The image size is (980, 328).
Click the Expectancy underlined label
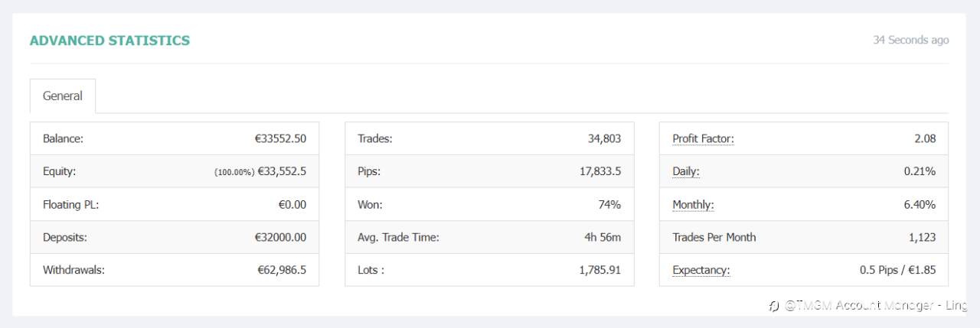click(701, 271)
